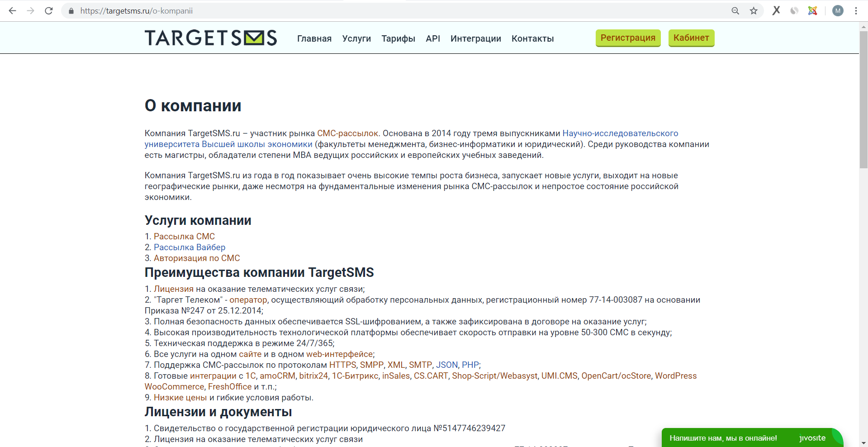Click the browser forward arrow

coord(31,11)
